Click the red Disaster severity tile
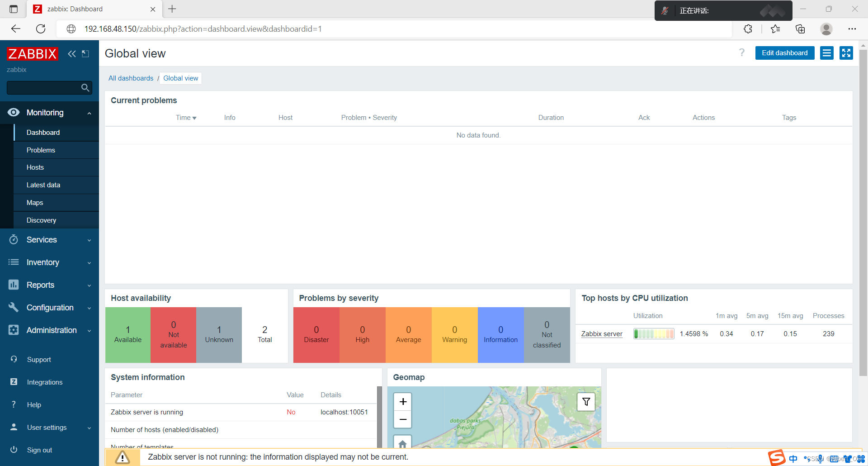This screenshot has width=868, height=466. click(316, 335)
